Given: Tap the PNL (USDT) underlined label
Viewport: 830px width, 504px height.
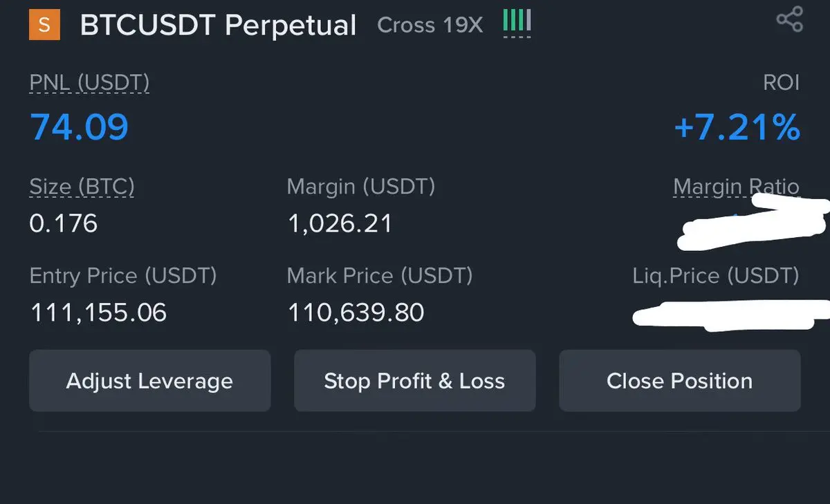Looking at the screenshot, I should click(89, 84).
